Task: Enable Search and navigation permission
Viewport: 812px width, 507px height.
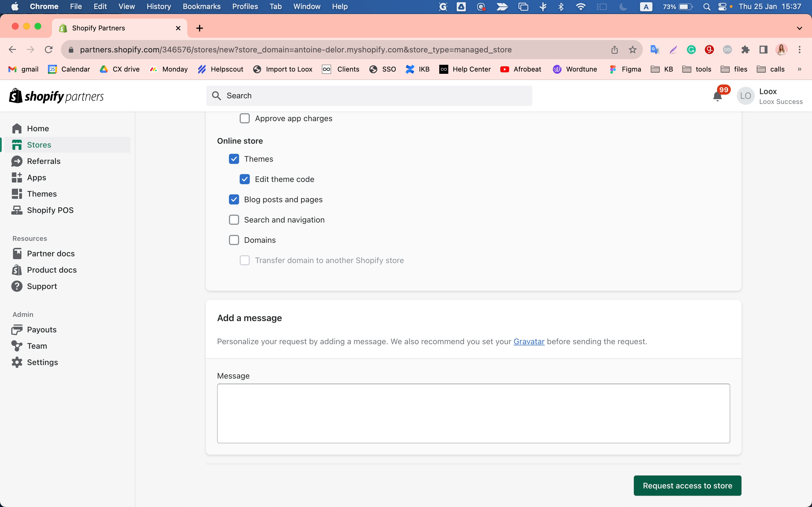Action: pyautogui.click(x=234, y=220)
